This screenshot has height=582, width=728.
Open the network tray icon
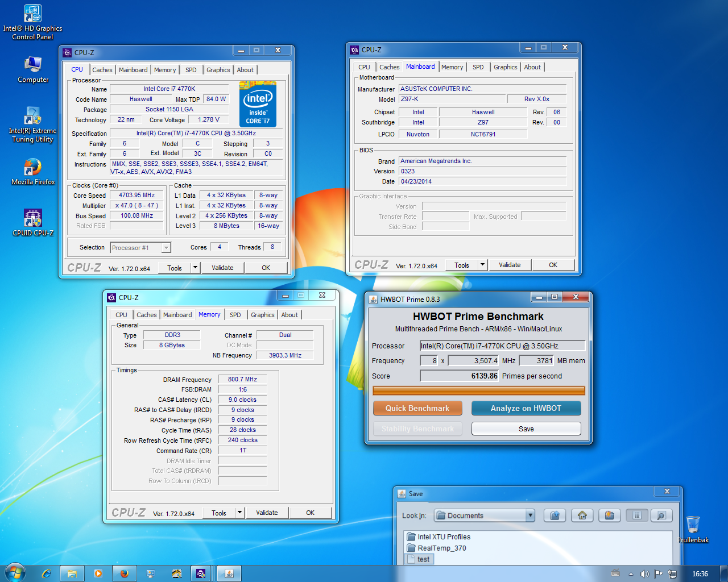click(x=672, y=574)
